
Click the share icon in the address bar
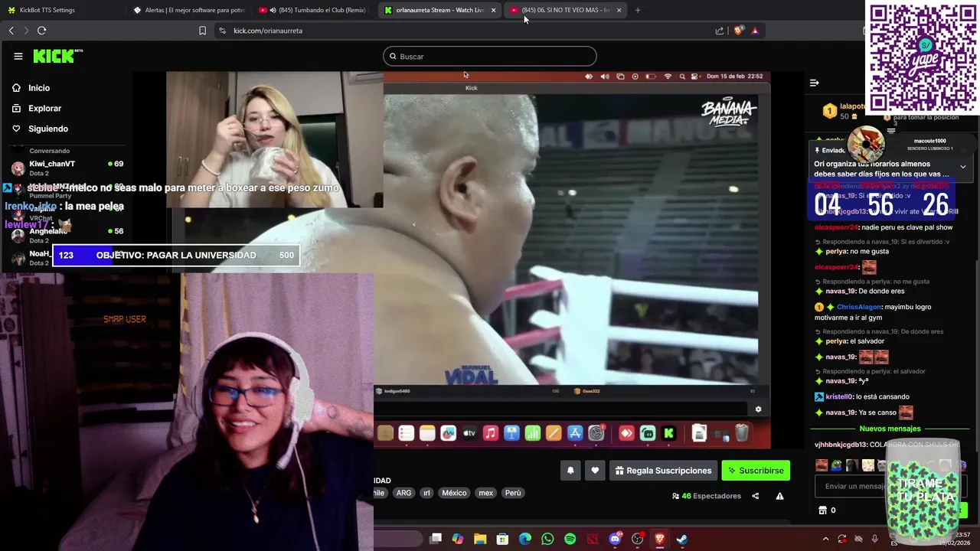(x=720, y=31)
